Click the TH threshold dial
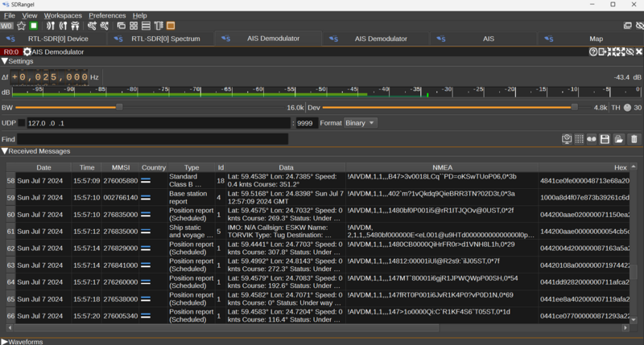Viewport: 644px width, 345px height. tap(627, 108)
